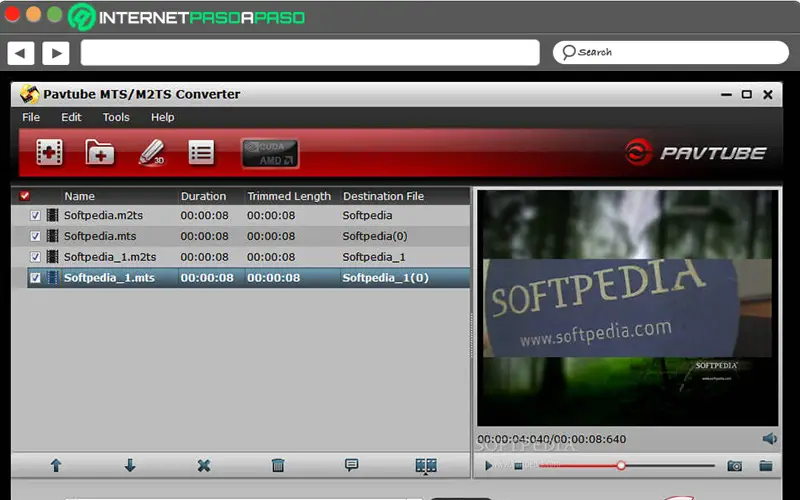The height and width of the screenshot is (500, 800).
Task: Select the Softpedia_1.mts file name
Action: point(109,278)
